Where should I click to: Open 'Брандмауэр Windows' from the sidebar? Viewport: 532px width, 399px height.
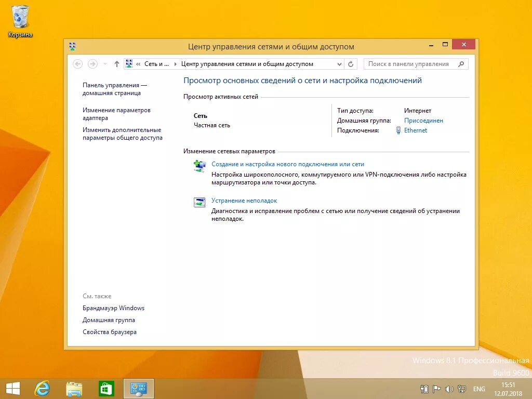(x=113, y=308)
